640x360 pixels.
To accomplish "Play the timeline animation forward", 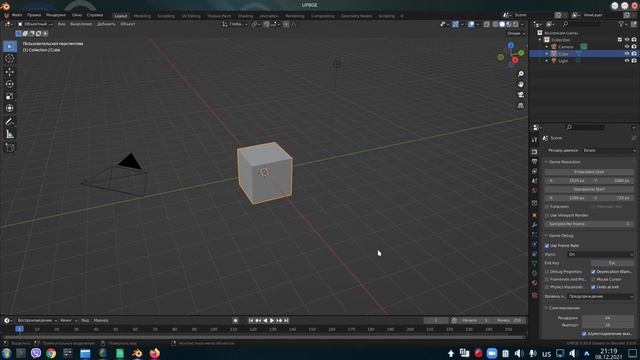I will coord(272,321).
